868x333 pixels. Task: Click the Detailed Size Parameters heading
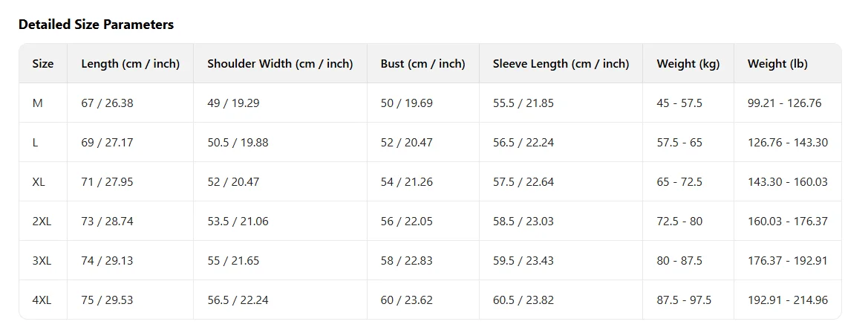(x=96, y=25)
